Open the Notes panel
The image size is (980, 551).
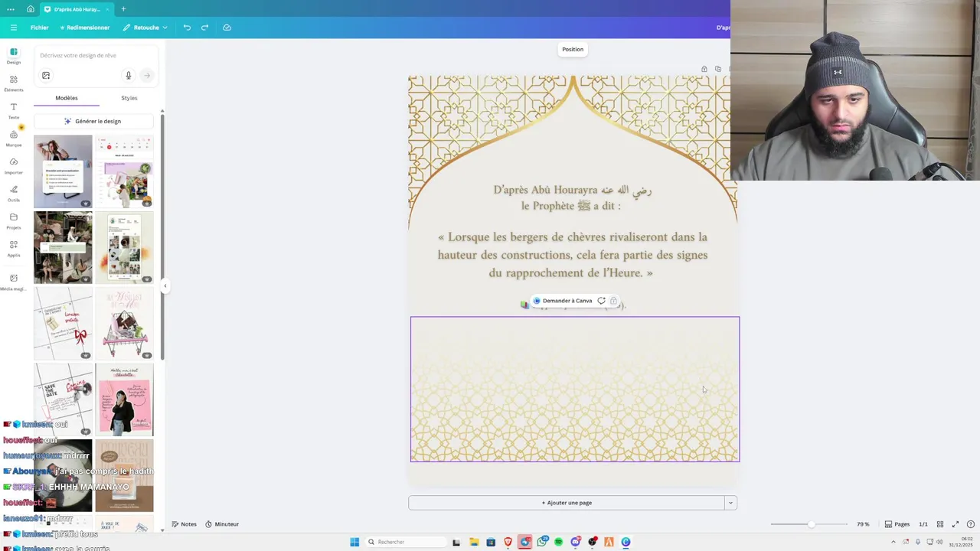(185, 524)
